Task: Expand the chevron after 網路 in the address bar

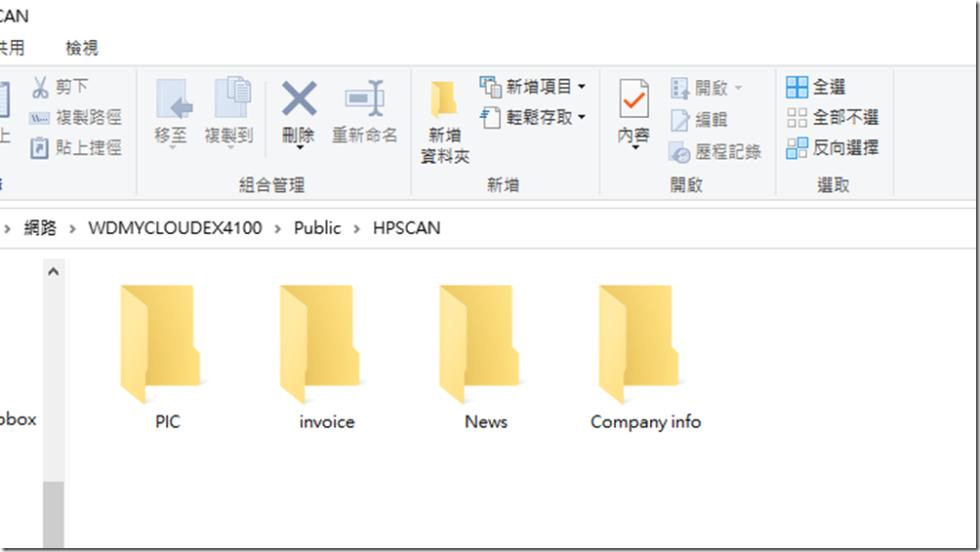Action: click(x=72, y=229)
